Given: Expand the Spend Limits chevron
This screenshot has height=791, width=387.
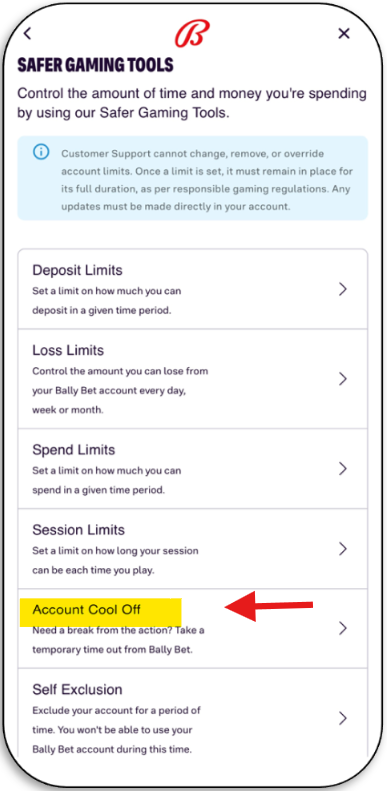Looking at the screenshot, I should tap(343, 469).
